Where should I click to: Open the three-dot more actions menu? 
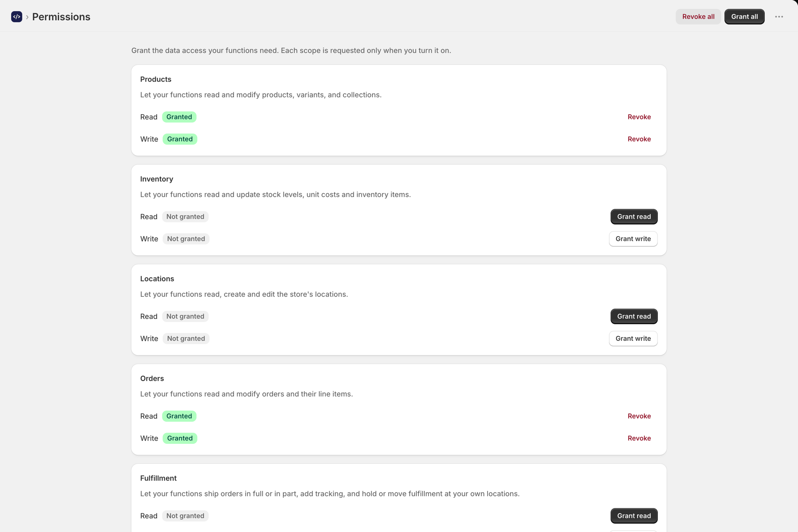coord(779,17)
